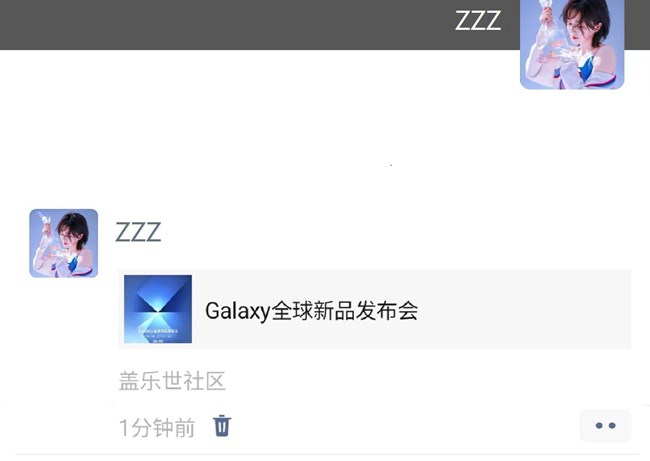Click the empty gray area of the link card
This screenshot has width=650, height=461.
(522, 309)
